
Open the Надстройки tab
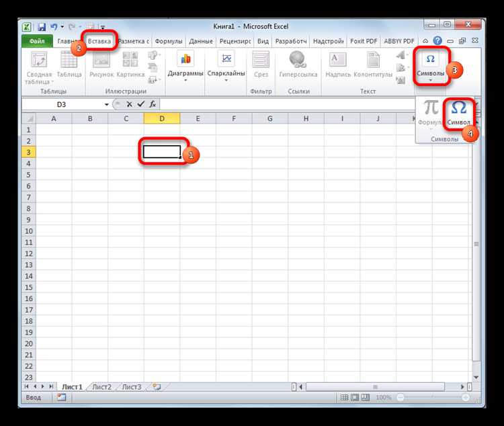(328, 41)
